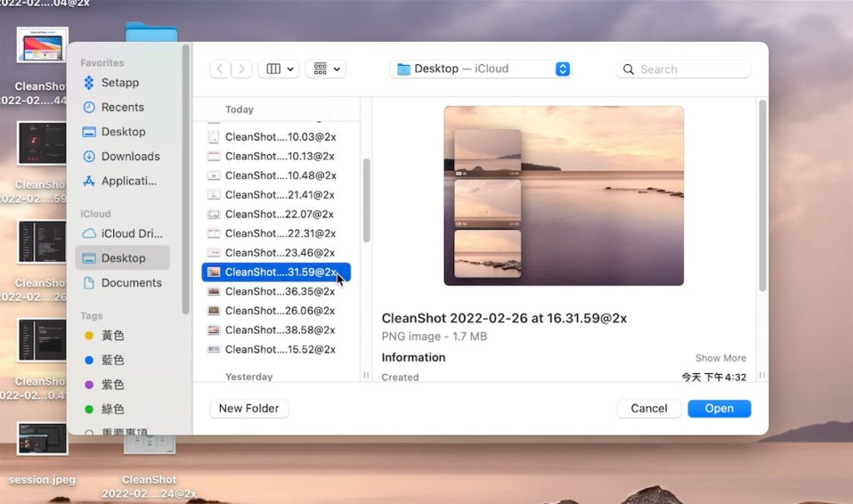
Task: Select file CleanShot....10.48@2x
Action: pos(276,175)
